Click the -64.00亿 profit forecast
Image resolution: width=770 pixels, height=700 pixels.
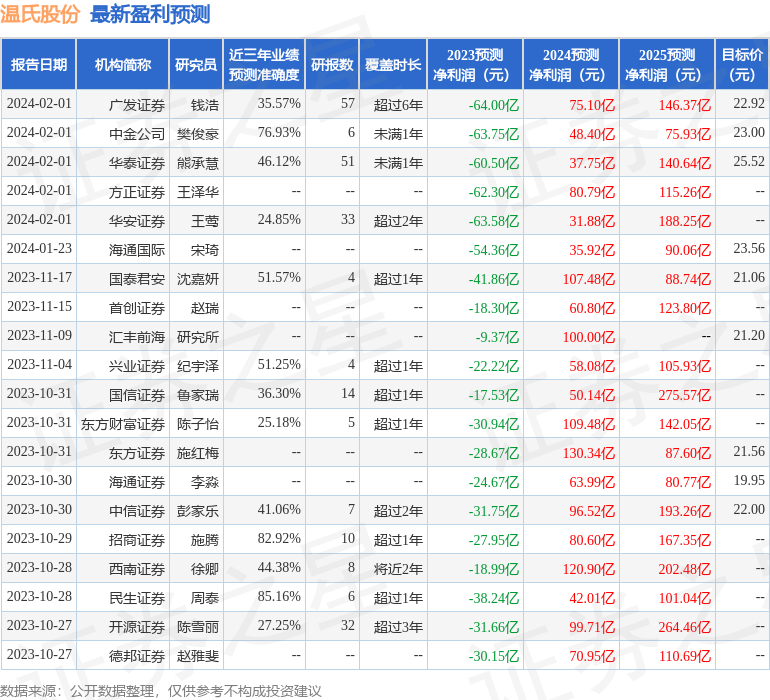(x=494, y=105)
